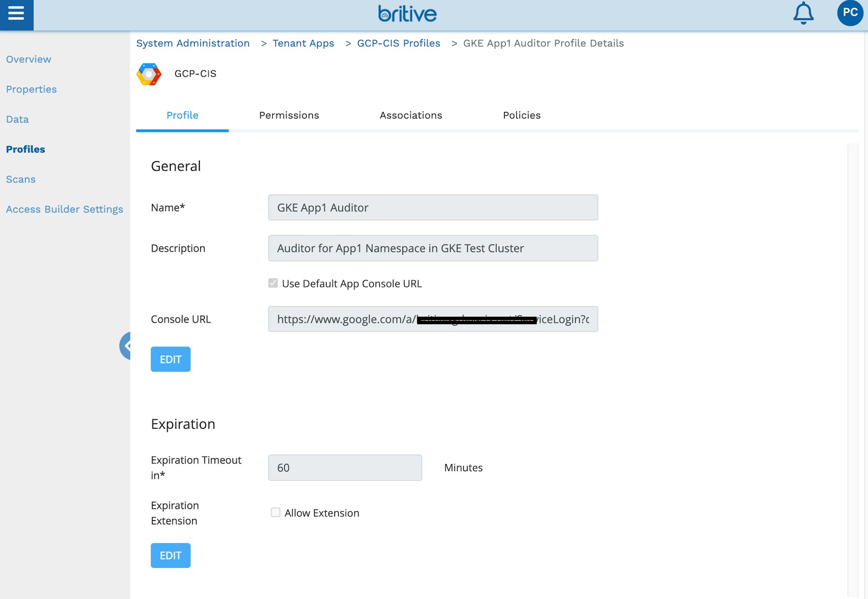Click the GCP-CIS application icon
Image resolution: width=868 pixels, height=599 pixels.
[149, 74]
